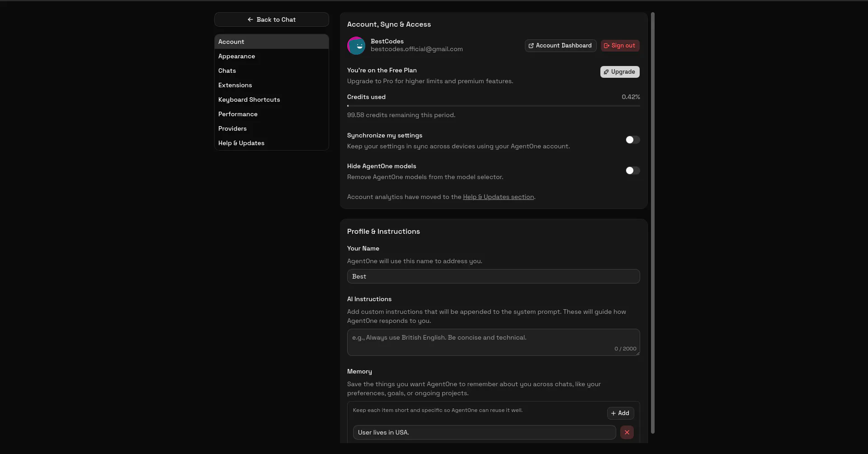
Task: Edit the 'User lives in USA.' memory field
Action: [484, 432]
